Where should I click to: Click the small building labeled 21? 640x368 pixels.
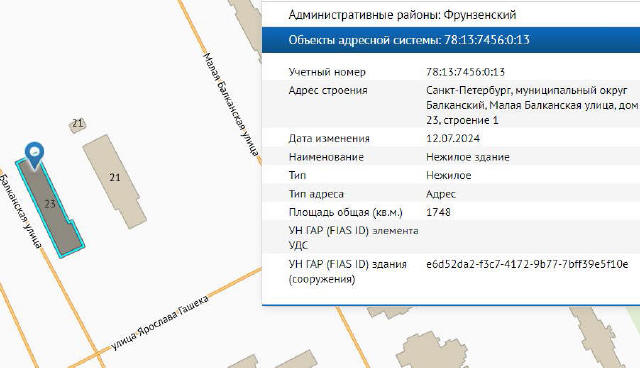tap(77, 124)
